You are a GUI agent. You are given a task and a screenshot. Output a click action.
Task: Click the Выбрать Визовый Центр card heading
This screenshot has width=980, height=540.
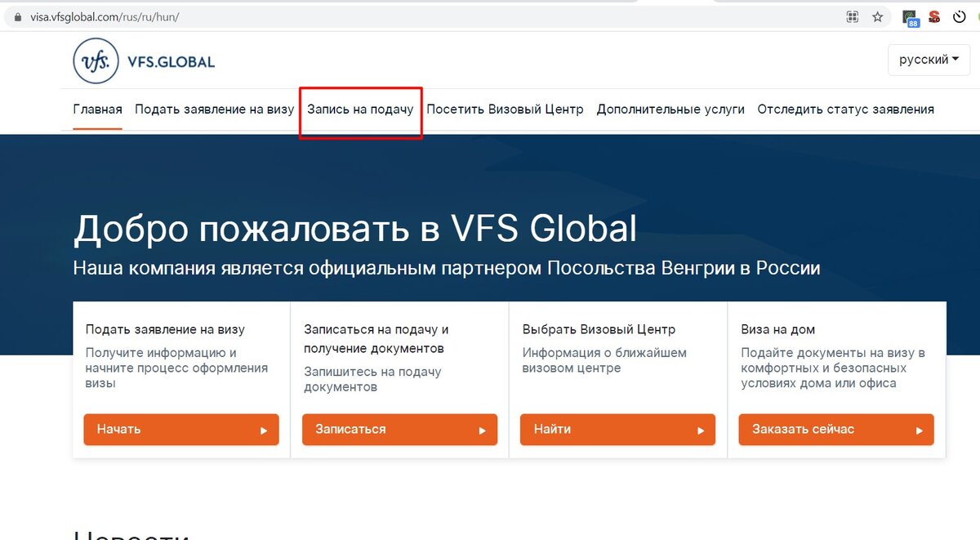click(599, 329)
